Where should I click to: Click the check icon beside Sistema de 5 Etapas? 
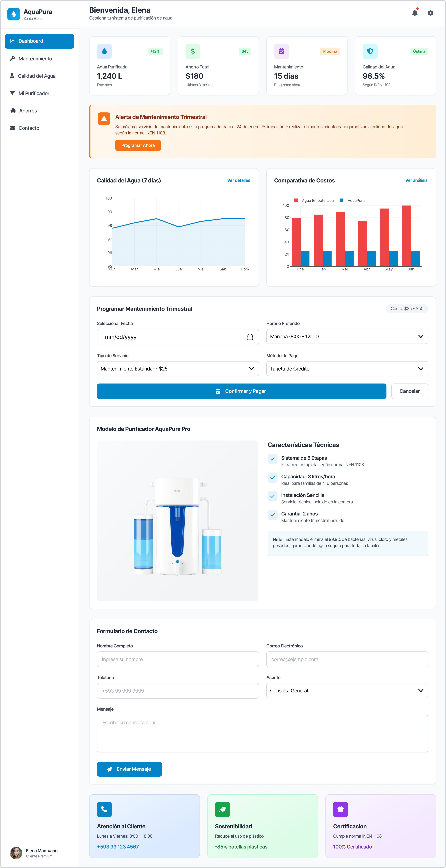click(x=273, y=459)
